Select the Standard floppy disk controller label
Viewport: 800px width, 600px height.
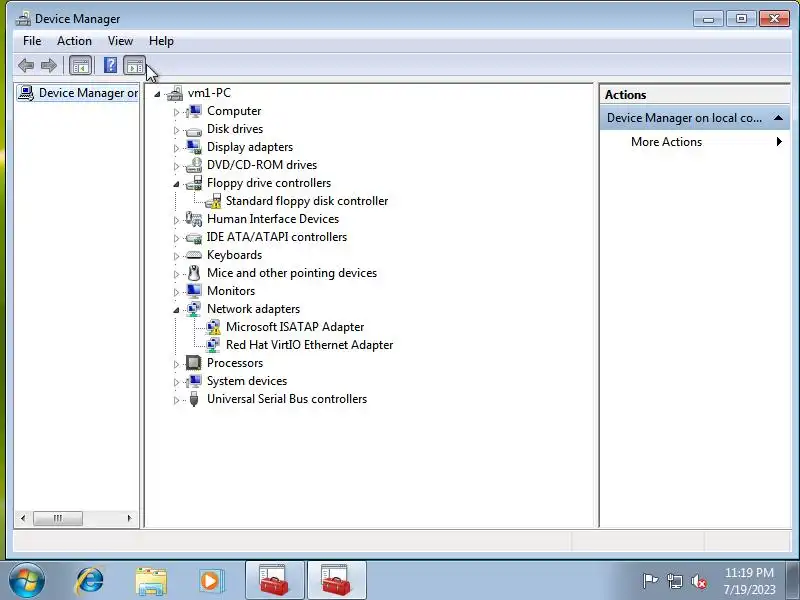pos(307,201)
